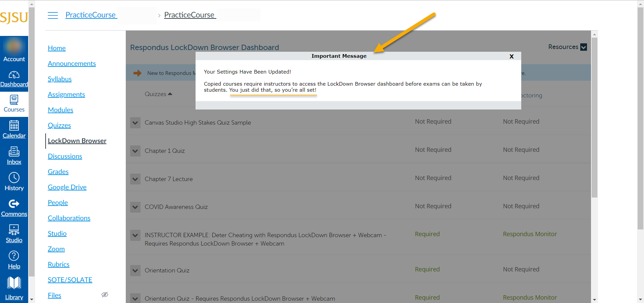The image size is (644, 303).
Task: Expand options for Orientation Quiz Requires Webcam
Action: 135,298
